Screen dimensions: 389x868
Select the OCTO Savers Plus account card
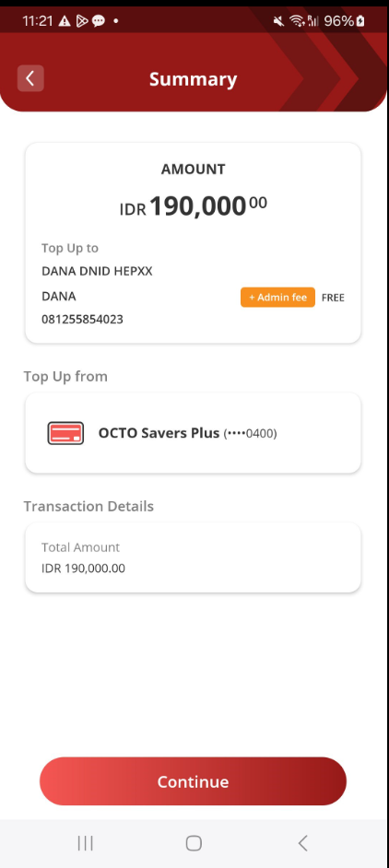coord(193,433)
